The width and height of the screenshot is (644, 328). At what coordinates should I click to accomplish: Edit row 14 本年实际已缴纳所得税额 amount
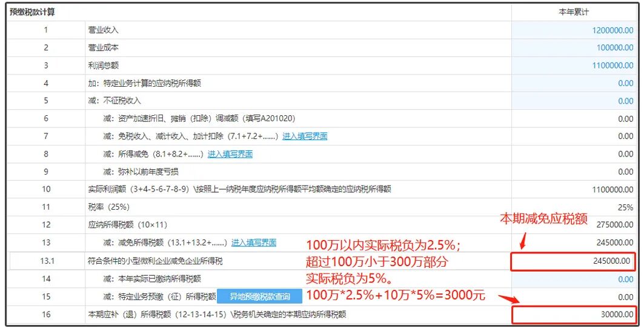(574, 279)
